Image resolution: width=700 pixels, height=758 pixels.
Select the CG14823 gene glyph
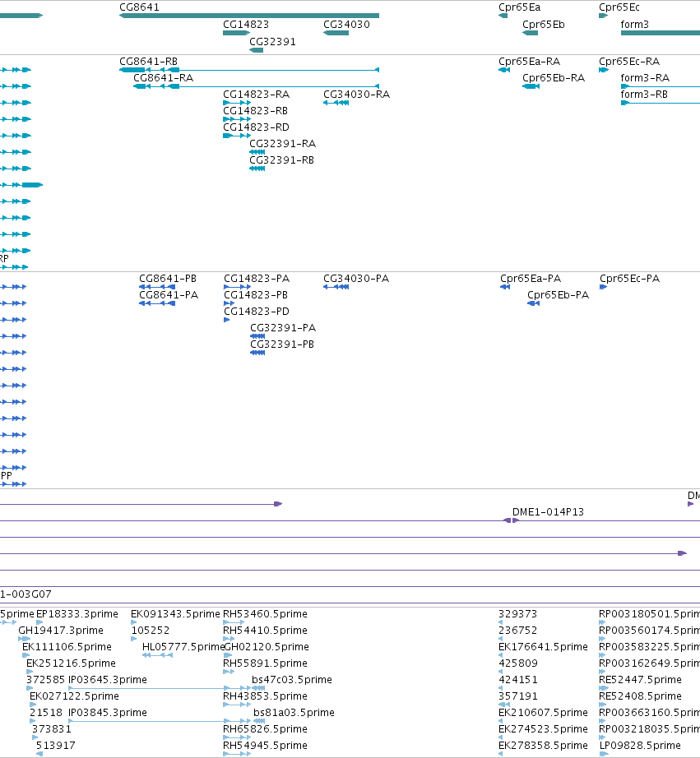click(x=237, y=33)
